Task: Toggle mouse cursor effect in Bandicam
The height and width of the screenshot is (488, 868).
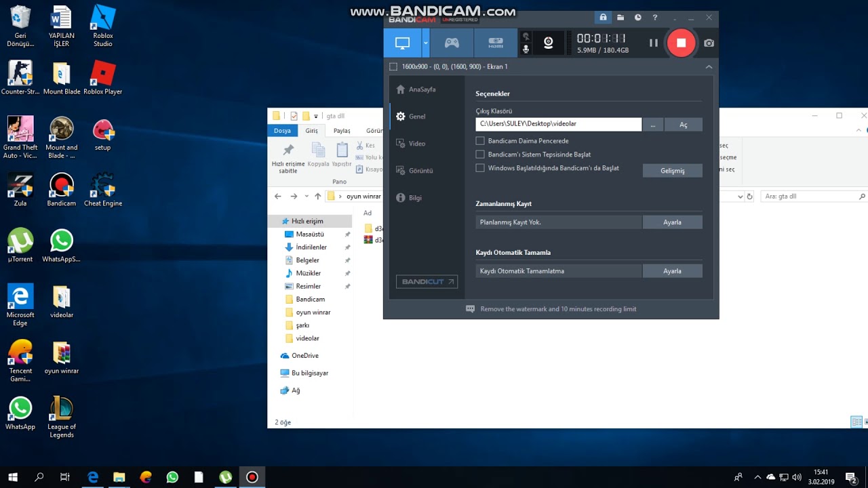Action: pos(525,37)
